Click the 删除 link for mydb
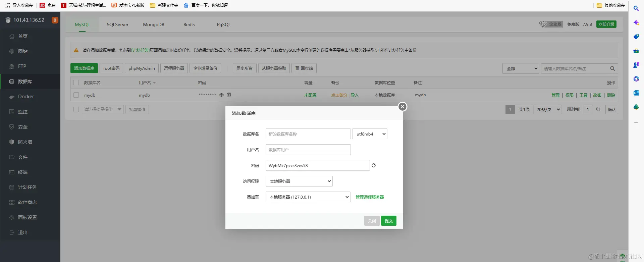Screen dimensions: 644x262 click(611, 95)
